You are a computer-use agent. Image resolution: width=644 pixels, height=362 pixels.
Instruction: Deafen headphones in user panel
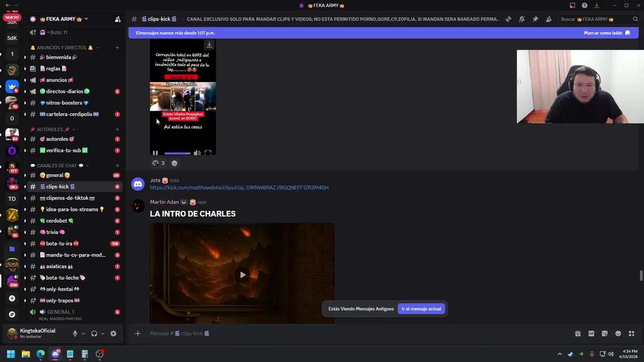[x=94, y=333]
